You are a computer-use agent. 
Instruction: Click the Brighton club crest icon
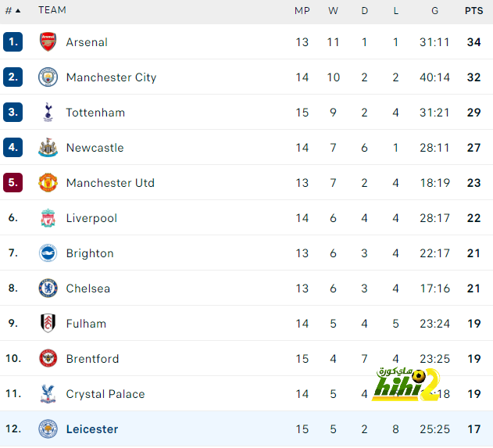[48, 253]
